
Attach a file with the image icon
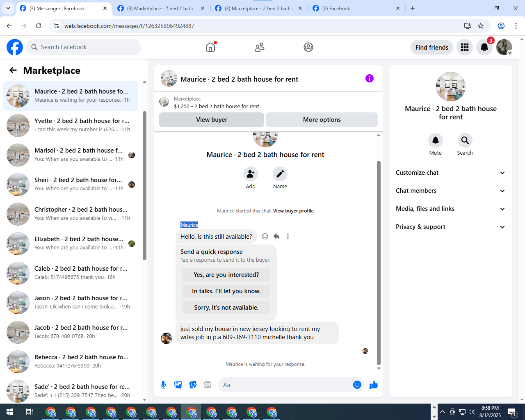pos(178,385)
